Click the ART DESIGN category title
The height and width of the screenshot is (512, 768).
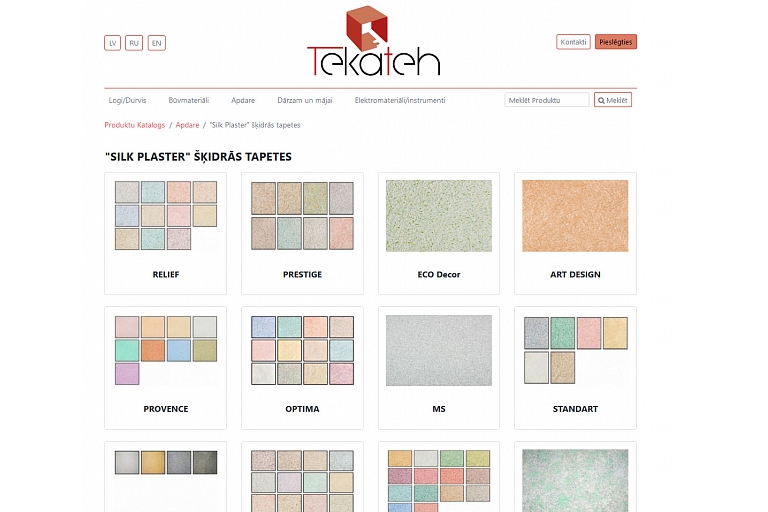click(575, 274)
